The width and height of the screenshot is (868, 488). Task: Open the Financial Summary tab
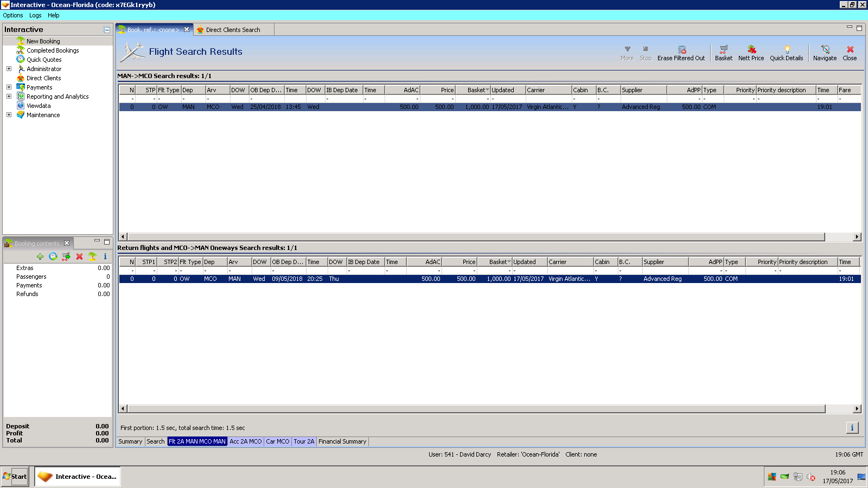[x=342, y=441]
